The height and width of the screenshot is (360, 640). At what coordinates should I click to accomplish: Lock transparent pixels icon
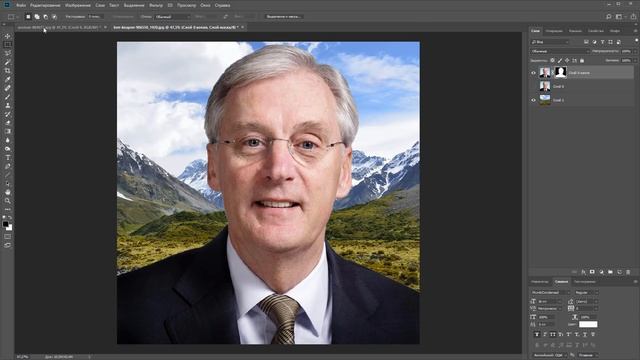pos(552,60)
